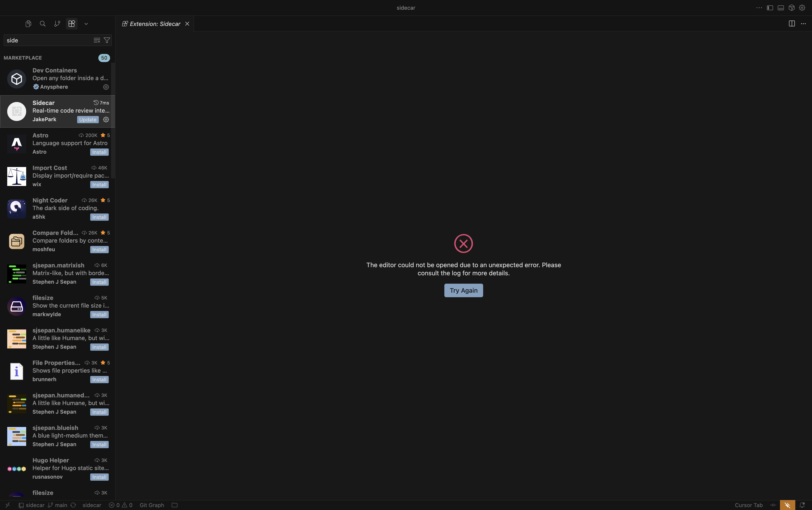This screenshot has width=812, height=510.
Task: Toggle primary sidebar visibility
Action: point(770,8)
